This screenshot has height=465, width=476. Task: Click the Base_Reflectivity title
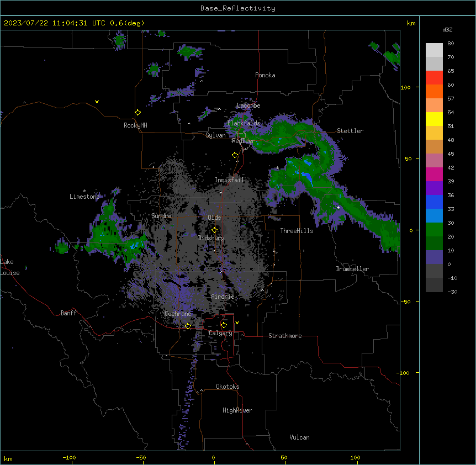(238, 8)
